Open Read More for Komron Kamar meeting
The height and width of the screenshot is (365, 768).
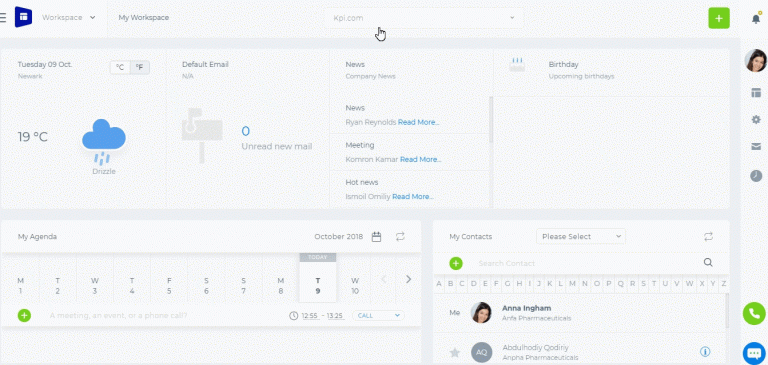[420, 159]
